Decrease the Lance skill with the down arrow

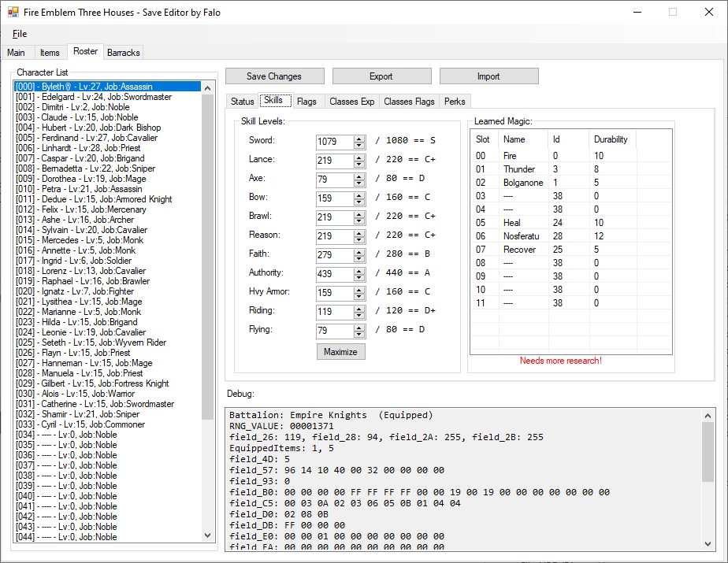tap(359, 165)
